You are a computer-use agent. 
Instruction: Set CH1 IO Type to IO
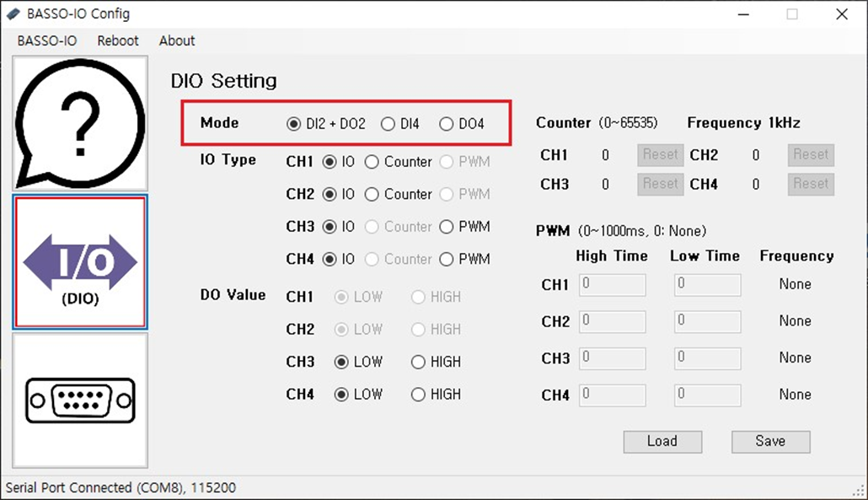[338, 162]
